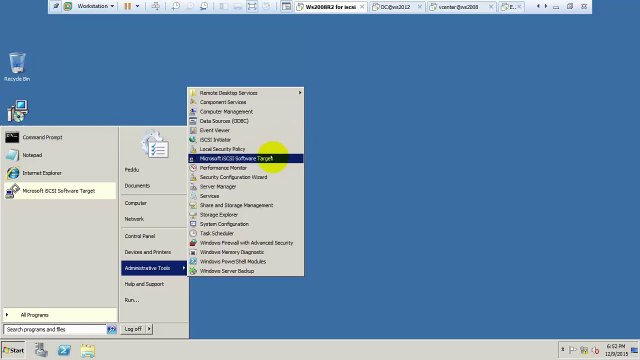Viewport: 640px width, 360px height.
Task: Switch to vcenter@ws2008 tab
Action: coord(462,7)
